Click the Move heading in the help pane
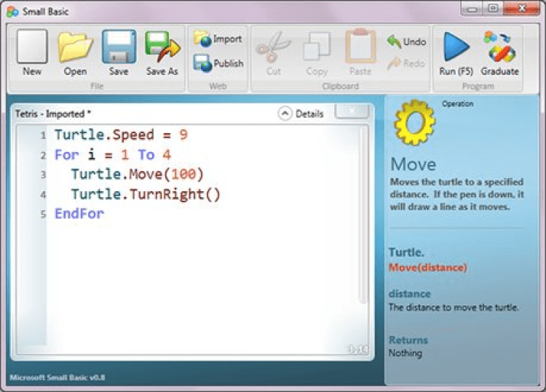The image size is (546, 392). (414, 164)
